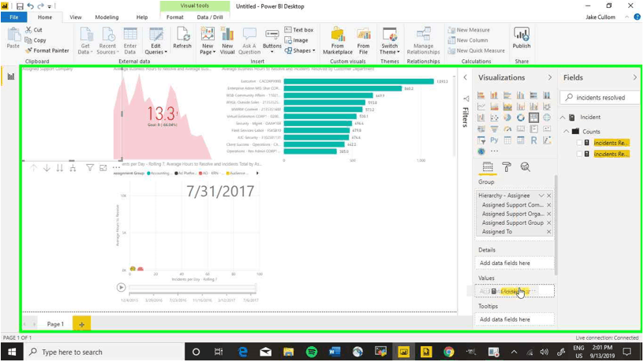Viewport: 644px width, 362px height.
Task: Select the Gauge visual
Action: 507,129
